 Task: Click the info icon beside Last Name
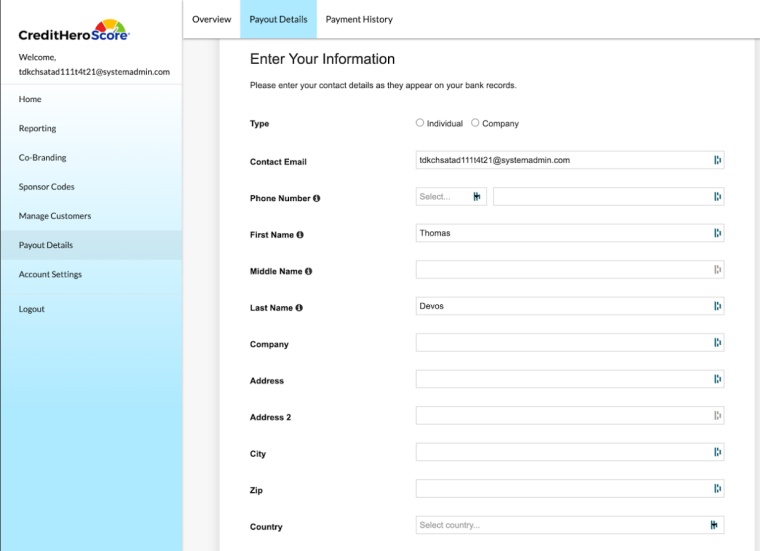[299, 308]
